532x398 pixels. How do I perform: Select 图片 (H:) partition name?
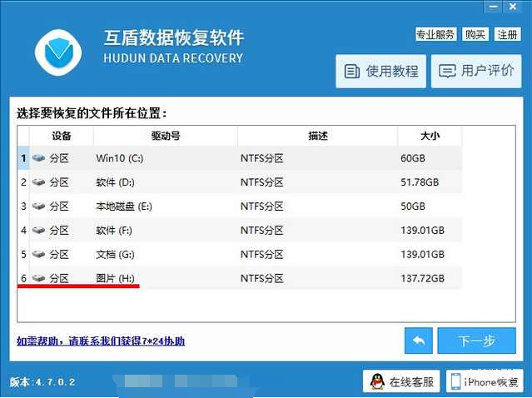tap(115, 279)
